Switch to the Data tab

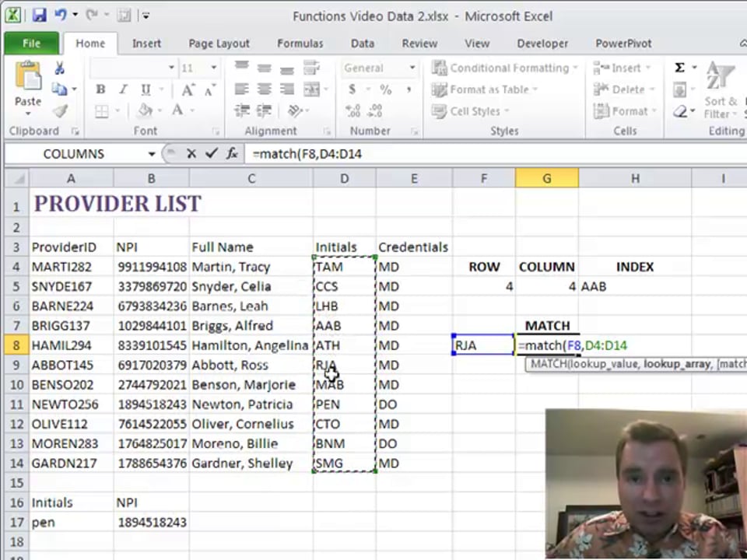tap(362, 44)
